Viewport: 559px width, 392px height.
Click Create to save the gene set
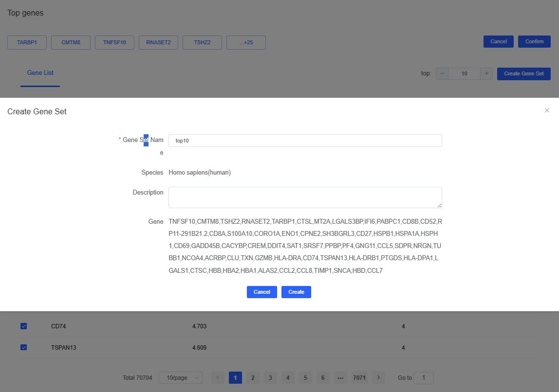click(296, 292)
